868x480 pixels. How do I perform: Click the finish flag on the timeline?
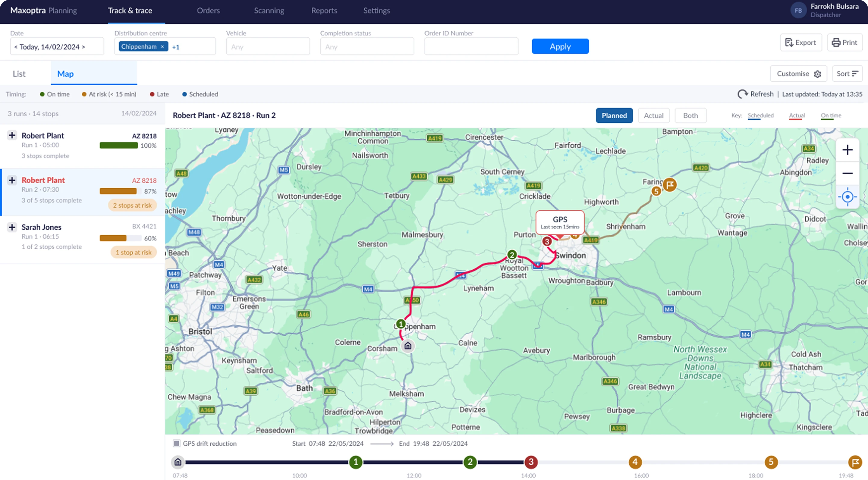click(x=855, y=462)
